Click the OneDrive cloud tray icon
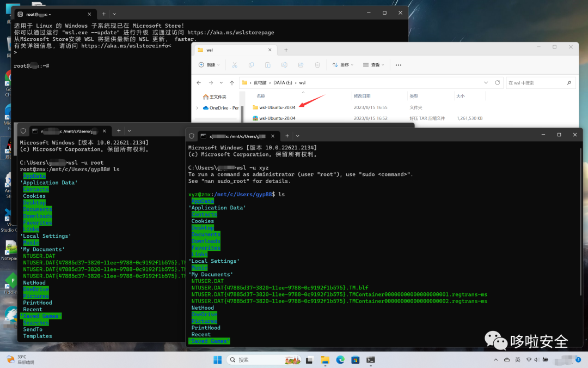 pos(507,360)
